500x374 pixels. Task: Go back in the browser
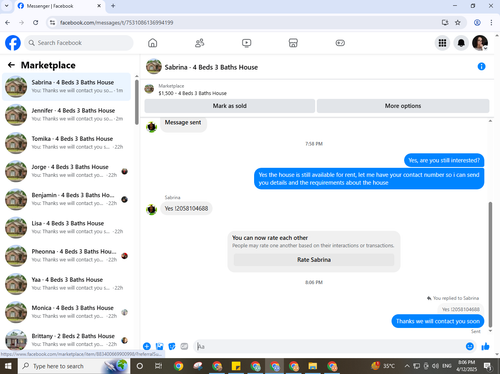click(8, 23)
